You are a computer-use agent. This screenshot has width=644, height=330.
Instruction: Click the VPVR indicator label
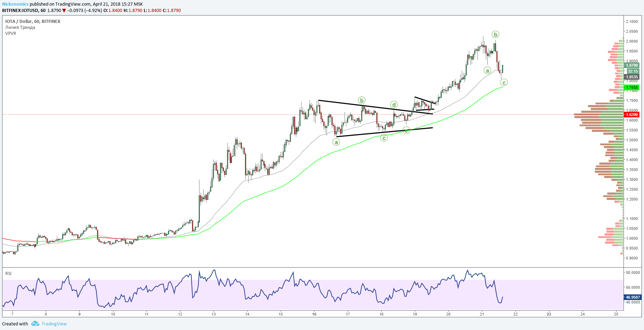coord(11,33)
